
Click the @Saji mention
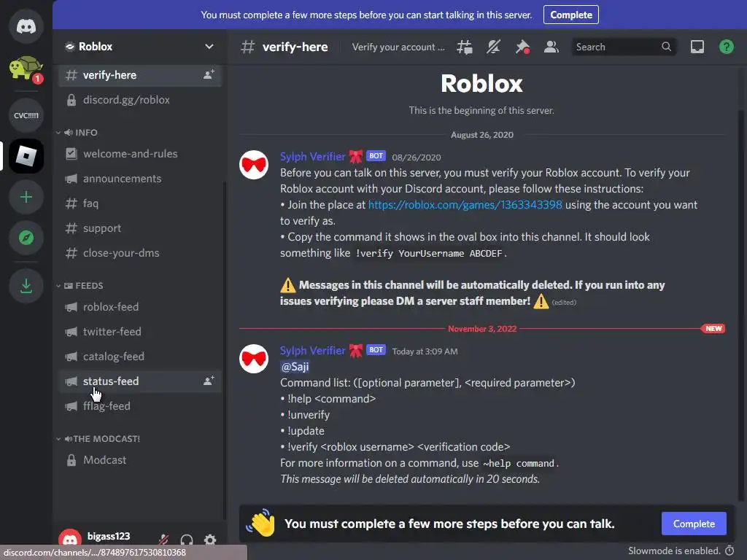pos(295,367)
